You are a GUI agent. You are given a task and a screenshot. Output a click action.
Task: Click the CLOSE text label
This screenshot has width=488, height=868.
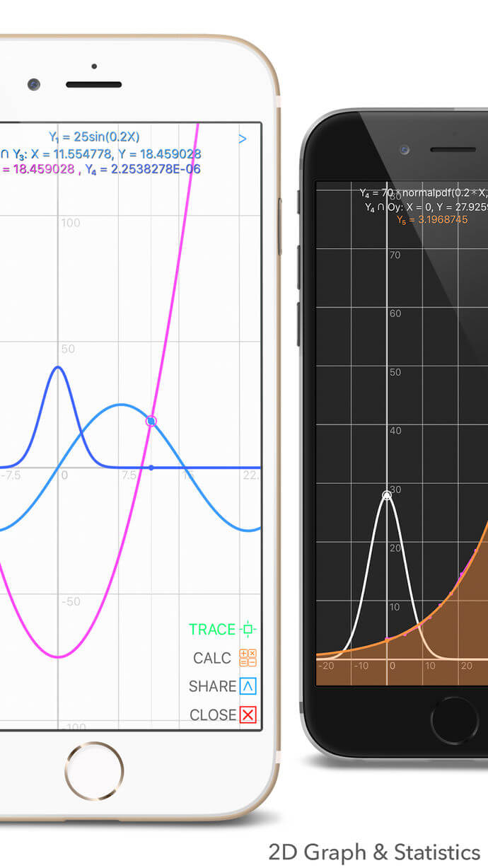213,715
